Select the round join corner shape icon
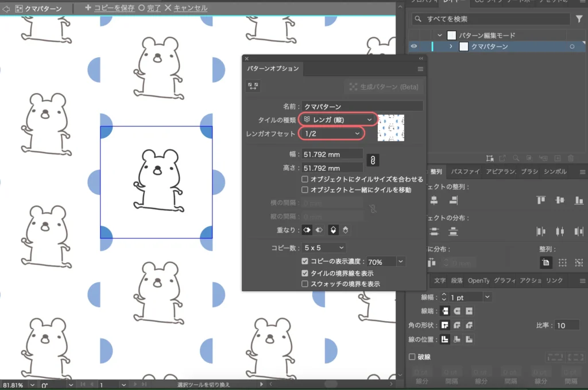Screen dimensions: 588x390 tap(458, 325)
